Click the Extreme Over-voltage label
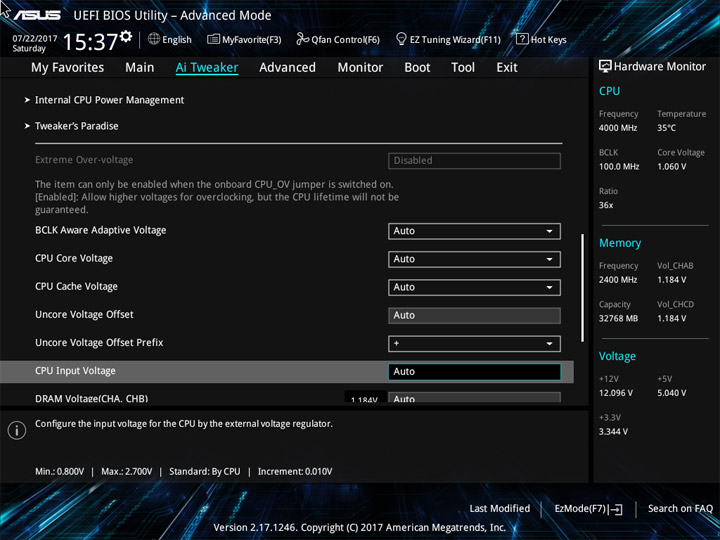720x540 pixels. (x=84, y=160)
